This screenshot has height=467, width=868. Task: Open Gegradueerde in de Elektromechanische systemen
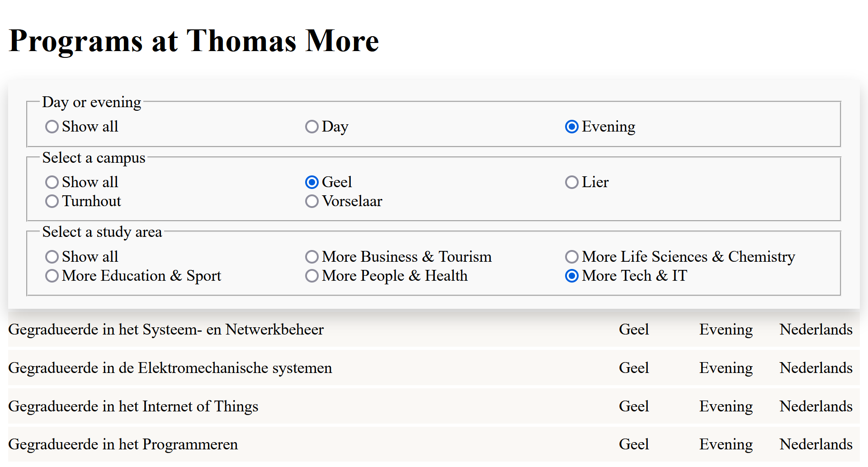170,368
